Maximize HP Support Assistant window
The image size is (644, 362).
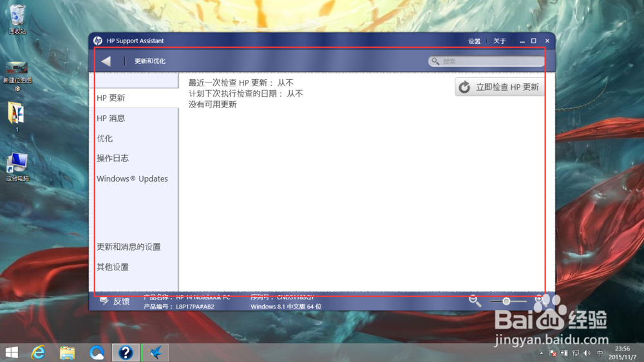(534, 41)
